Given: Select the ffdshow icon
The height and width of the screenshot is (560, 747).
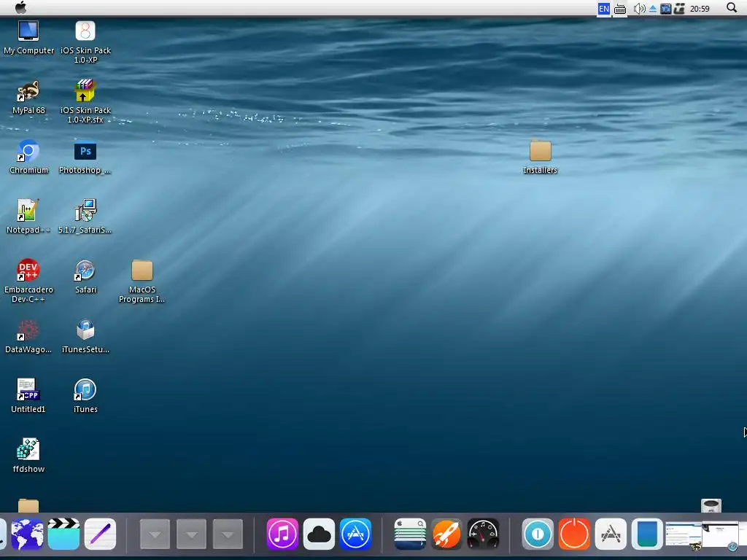Looking at the screenshot, I should point(28,456).
